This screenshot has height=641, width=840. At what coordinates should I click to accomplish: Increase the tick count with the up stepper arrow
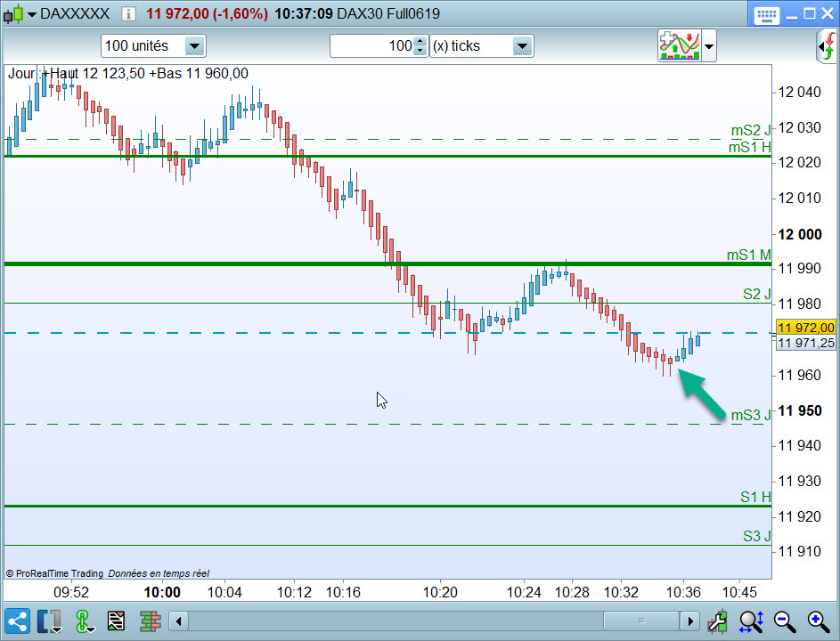point(420,41)
